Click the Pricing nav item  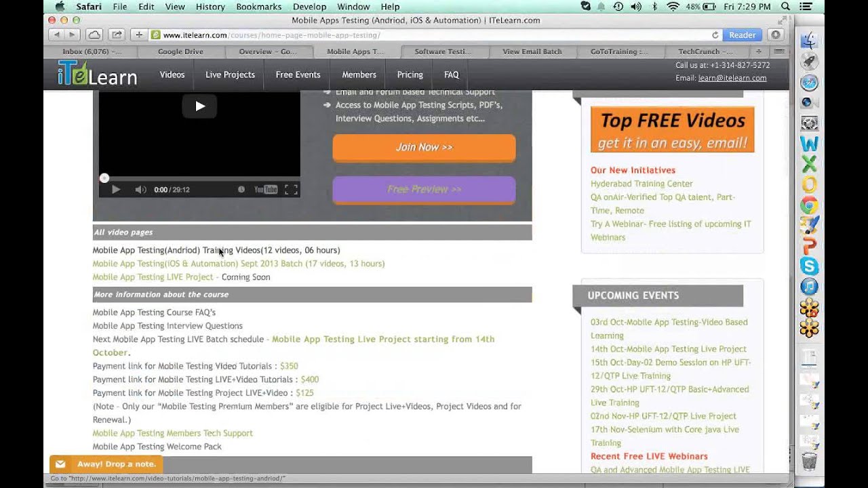(x=410, y=75)
